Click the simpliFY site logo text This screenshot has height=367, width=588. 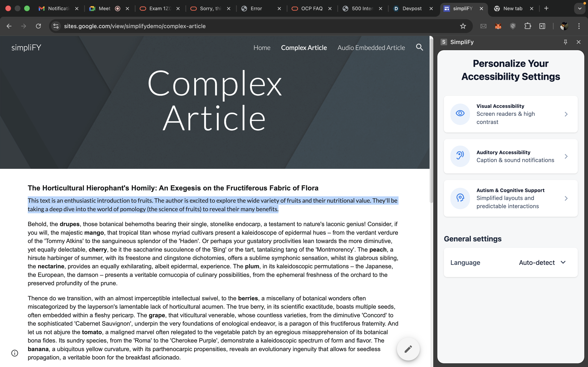click(x=26, y=48)
